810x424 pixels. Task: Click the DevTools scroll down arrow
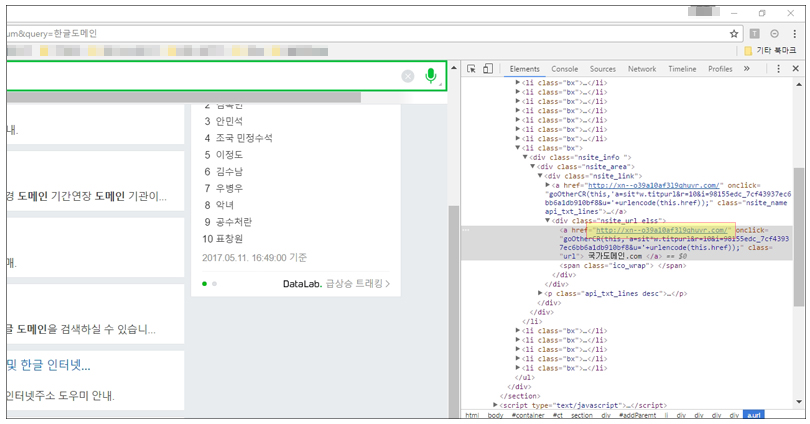click(799, 401)
